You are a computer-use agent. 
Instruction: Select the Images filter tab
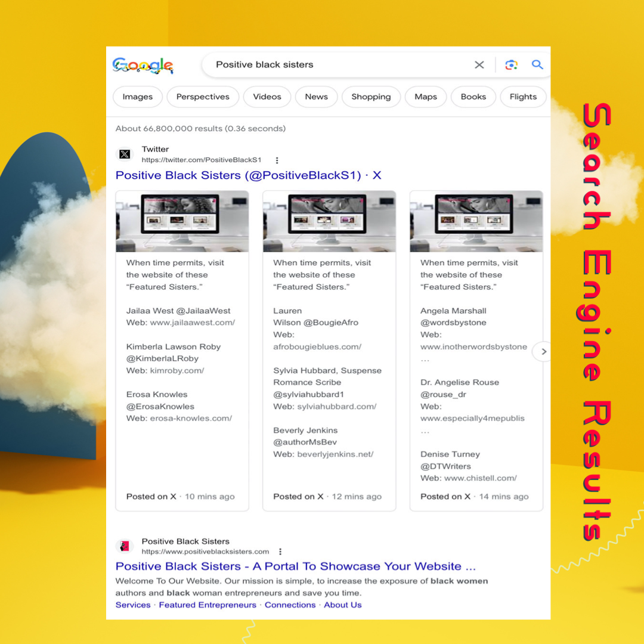pyautogui.click(x=138, y=97)
